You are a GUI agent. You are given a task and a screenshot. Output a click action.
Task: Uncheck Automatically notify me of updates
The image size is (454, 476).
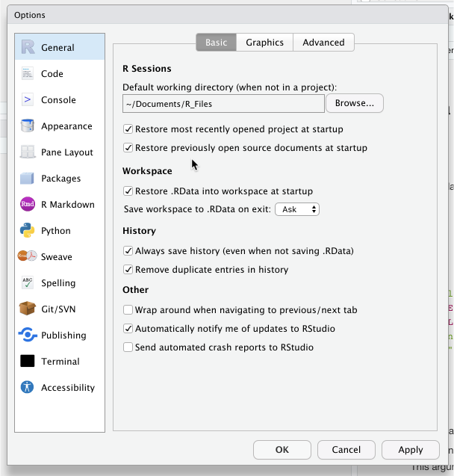pyautogui.click(x=128, y=329)
